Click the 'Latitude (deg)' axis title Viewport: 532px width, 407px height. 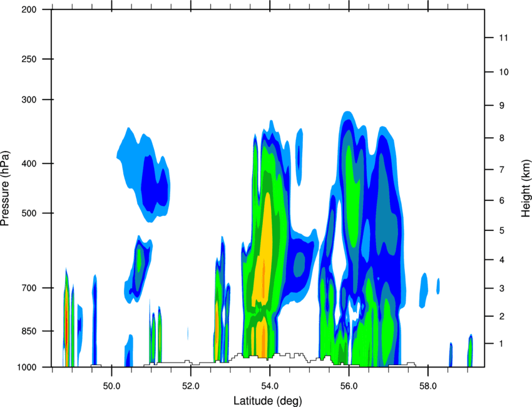[267, 401]
